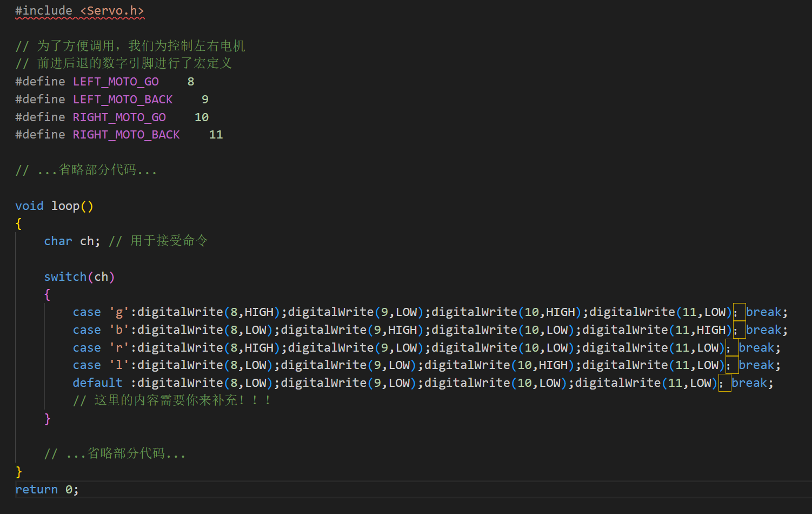Click the char keyword in the ch declaration
812x514 pixels.
(x=58, y=241)
